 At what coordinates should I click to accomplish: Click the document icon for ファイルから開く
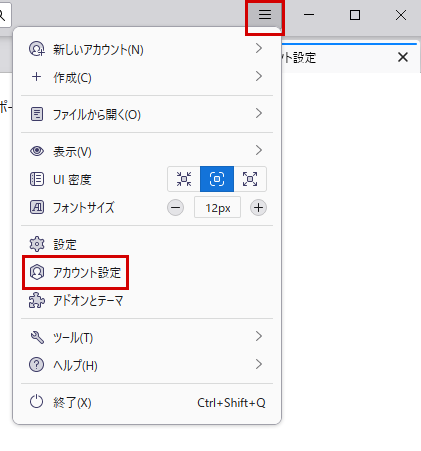coord(37,114)
